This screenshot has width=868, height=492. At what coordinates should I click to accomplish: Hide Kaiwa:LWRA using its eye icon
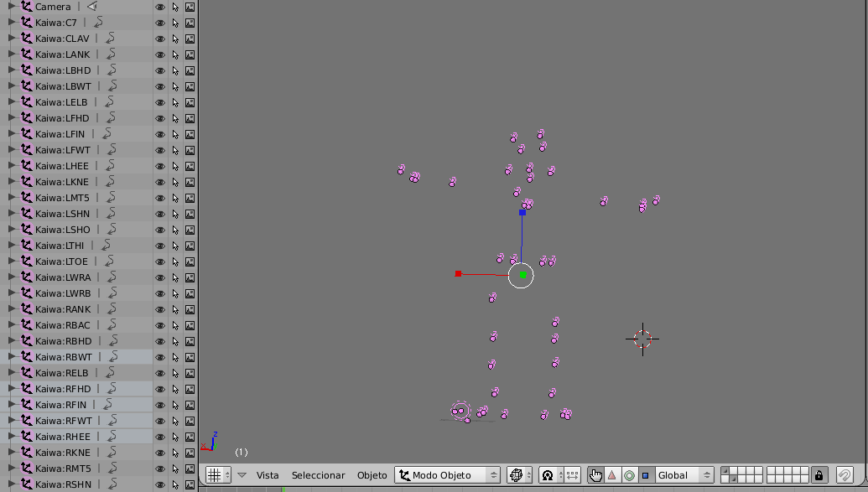pos(160,277)
